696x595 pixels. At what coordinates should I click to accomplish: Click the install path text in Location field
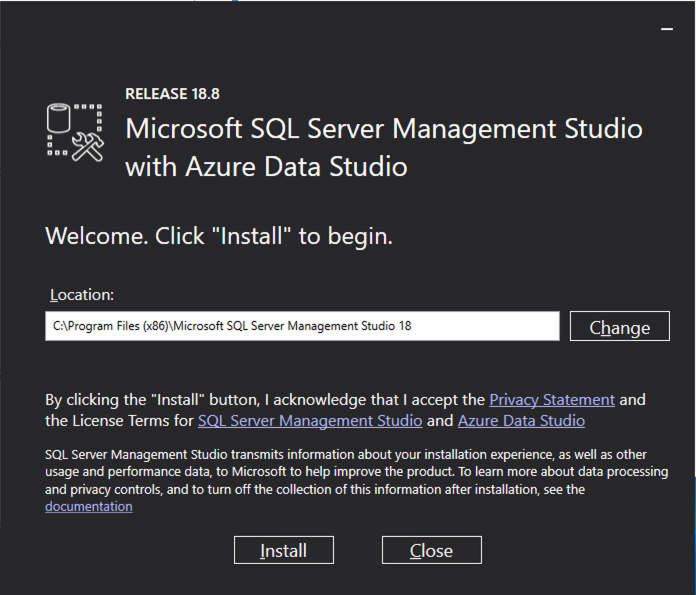[232, 326]
